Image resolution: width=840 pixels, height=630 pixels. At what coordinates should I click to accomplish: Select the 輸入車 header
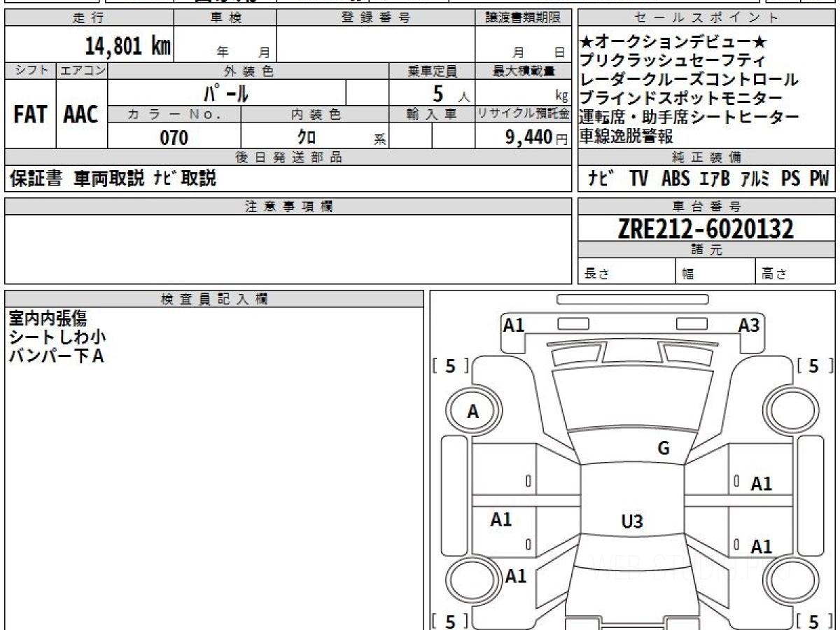(x=432, y=115)
